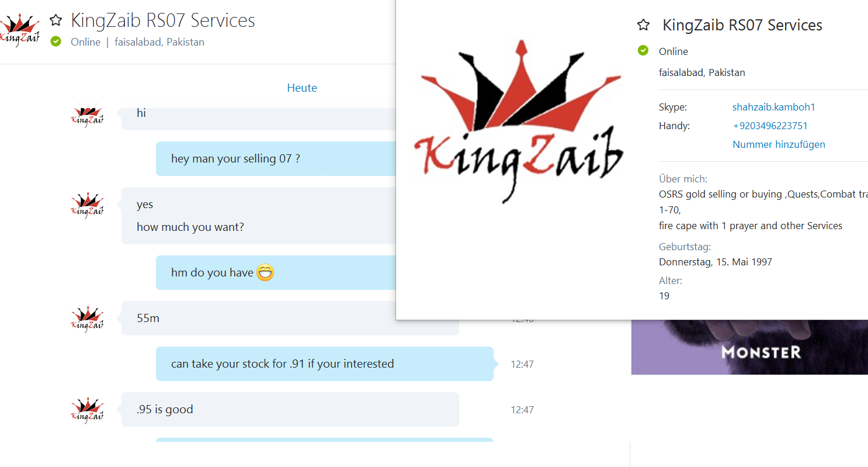
Task: Select message 'hey man your selling 07 ?'
Action: [276, 158]
